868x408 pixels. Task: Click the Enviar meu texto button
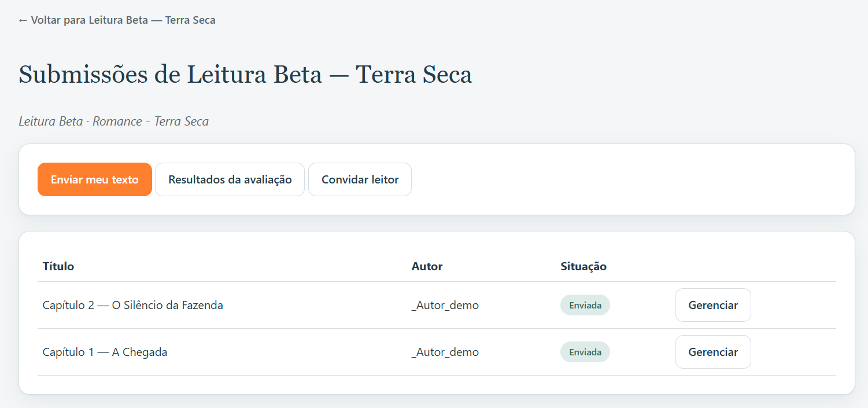tap(95, 179)
